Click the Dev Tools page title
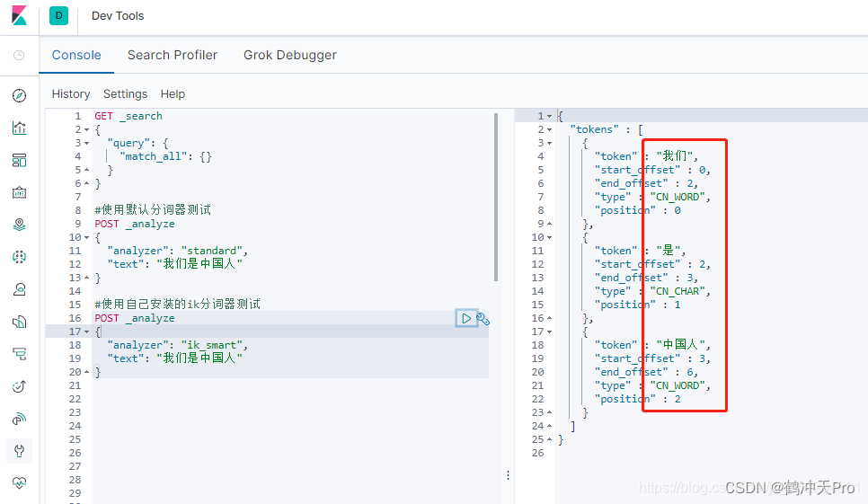868x504 pixels. coord(118,16)
